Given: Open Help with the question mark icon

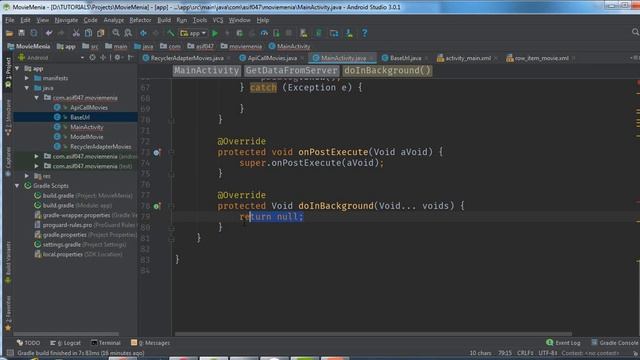Looking at the screenshot, I should click(364, 33).
